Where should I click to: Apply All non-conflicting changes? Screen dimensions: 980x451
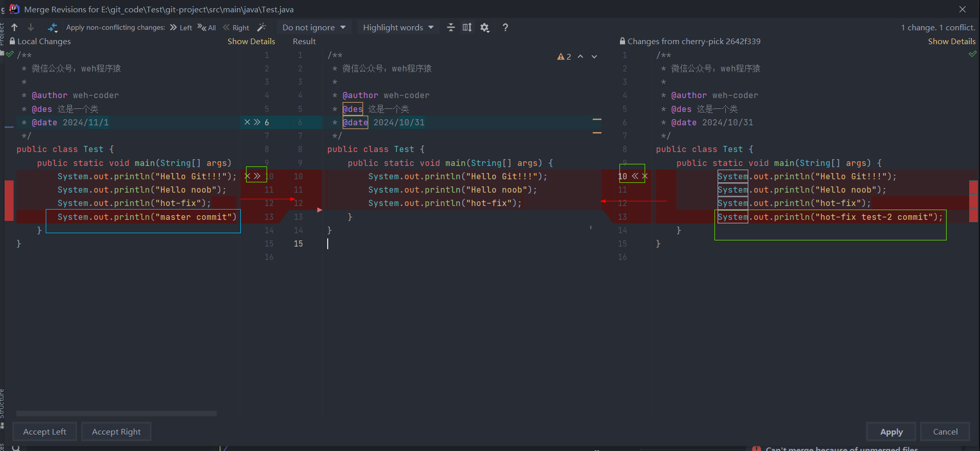point(206,28)
